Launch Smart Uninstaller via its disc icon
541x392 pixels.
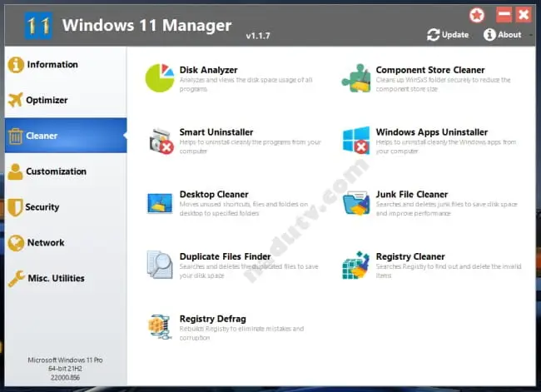pos(161,141)
